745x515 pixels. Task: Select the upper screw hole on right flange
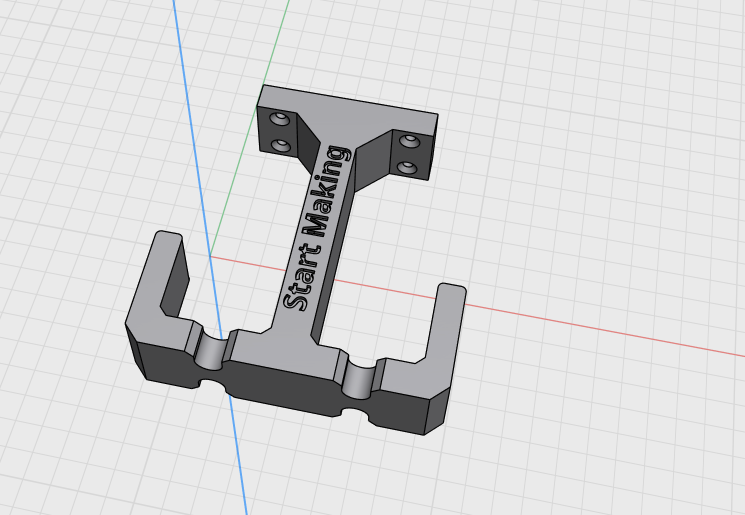[x=409, y=141]
